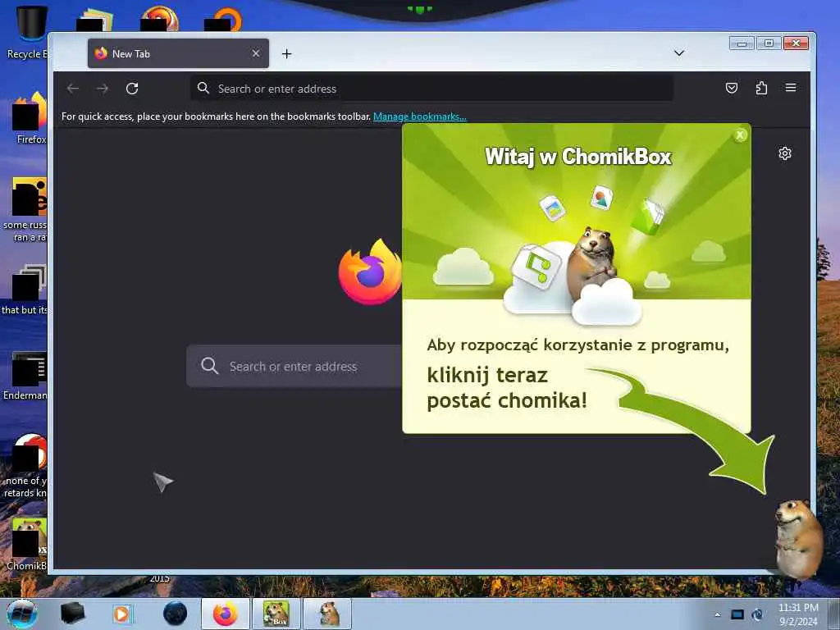
Task: Open the monitor icon in the system tray
Action: [x=737, y=614]
